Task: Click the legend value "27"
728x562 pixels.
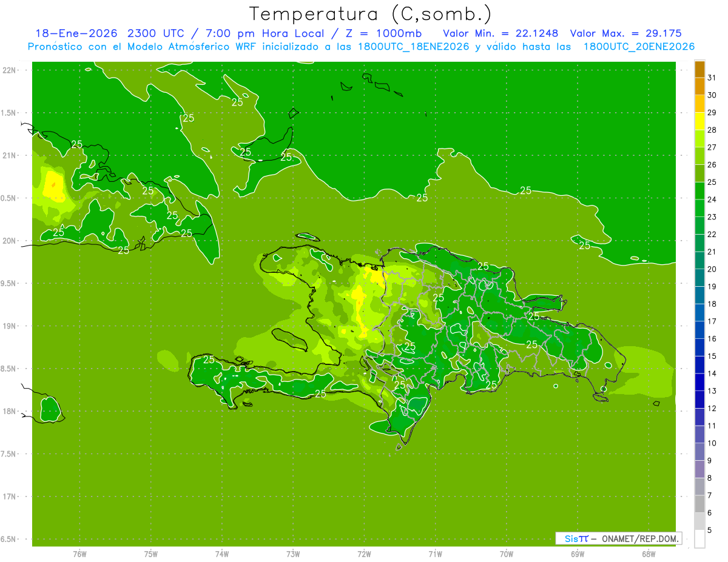Action: click(x=712, y=147)
